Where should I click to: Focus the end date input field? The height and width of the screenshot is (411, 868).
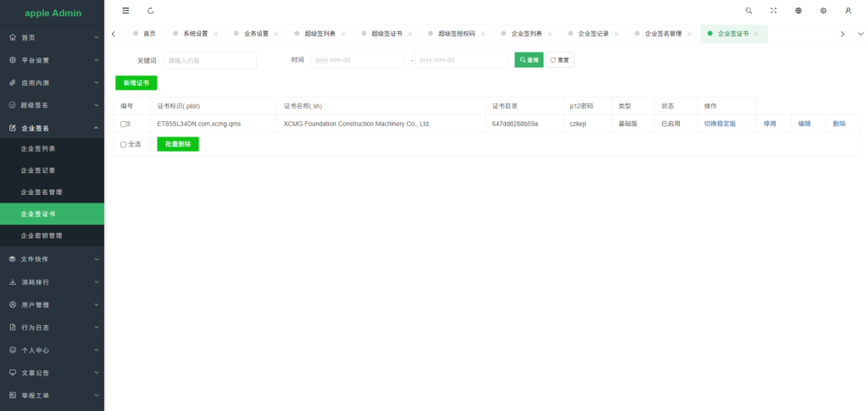[461, 59]
